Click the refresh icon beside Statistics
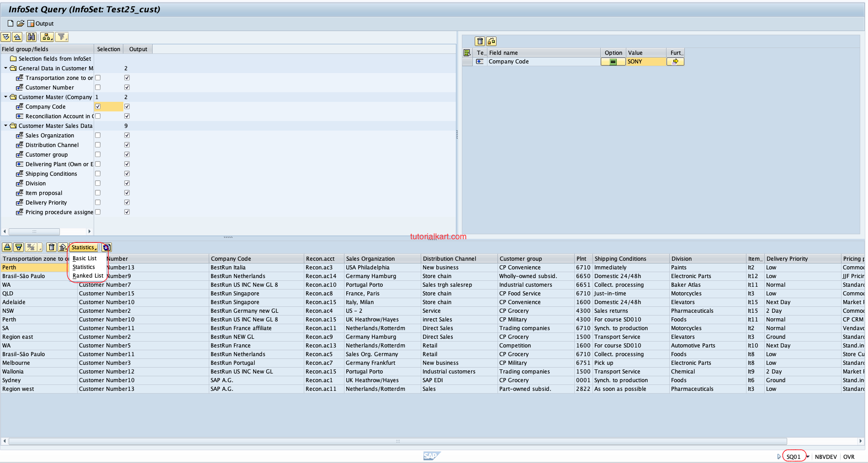Viewport: 868px width, 463px height. coord(106,247)
